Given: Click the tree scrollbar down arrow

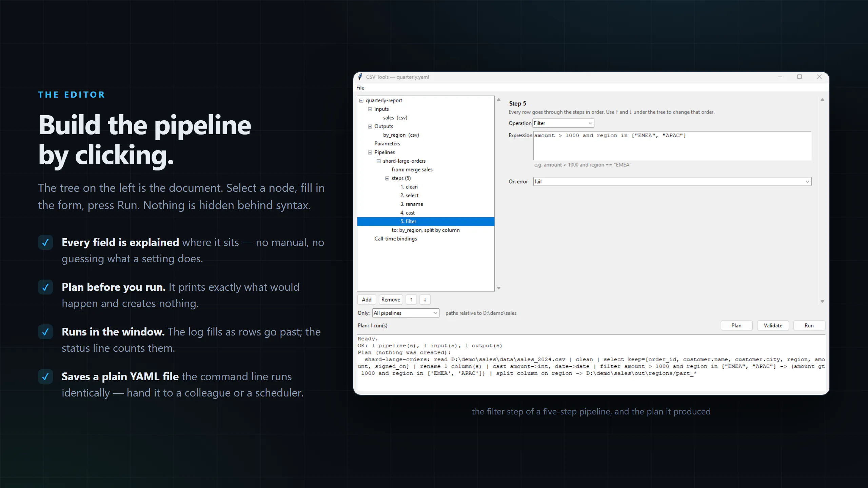Looking at the screenshot, I should (x=498, y=288).
